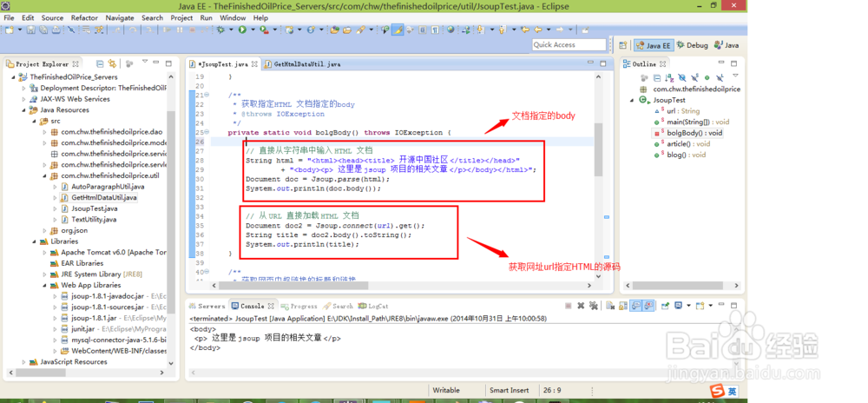Switch to Servers tab
The image size is (868, 403).
207,306
